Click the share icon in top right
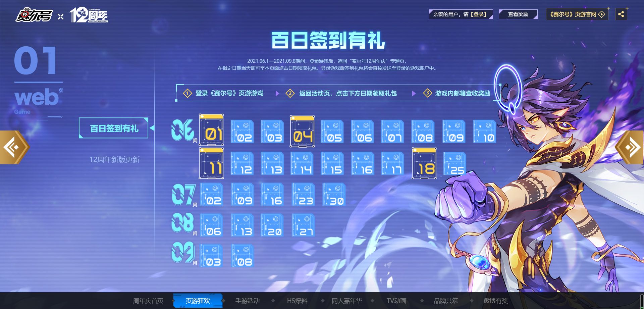The width and height of the screenshot is (644, 309). tap(621, 14)
